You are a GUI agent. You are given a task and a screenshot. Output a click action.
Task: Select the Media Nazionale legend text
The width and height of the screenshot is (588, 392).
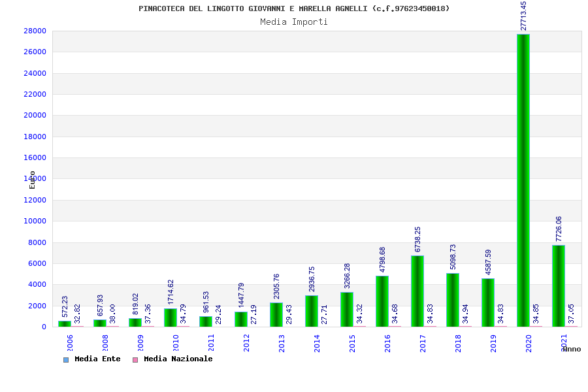click(178, 359)
